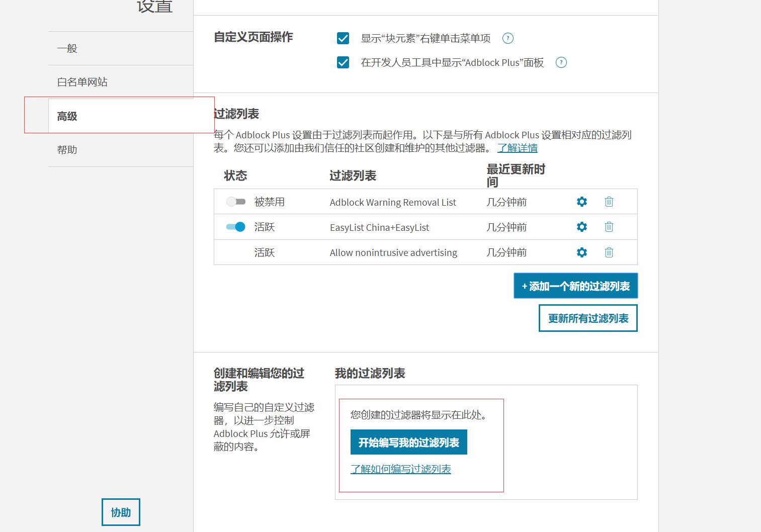The width and height of the screenshot is (761, 532).
Task: Select the Allow nonintrusive advertising name
Action: pyautogui.click(x=393, y=252)
